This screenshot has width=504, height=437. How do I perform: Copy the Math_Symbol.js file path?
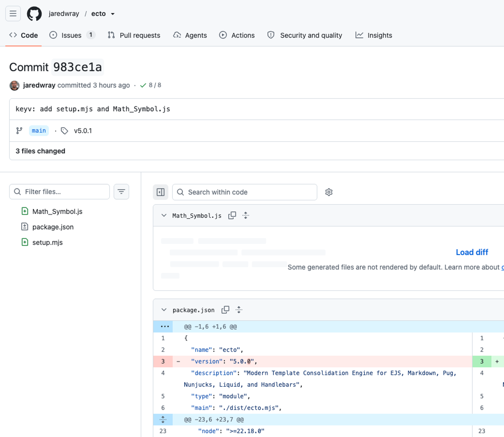point(232,215)
